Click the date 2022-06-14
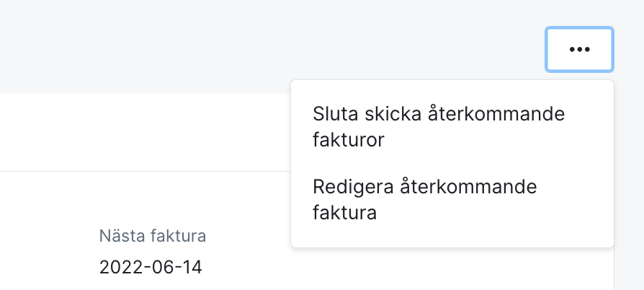 pyautogui.click(x=151, y=268)
